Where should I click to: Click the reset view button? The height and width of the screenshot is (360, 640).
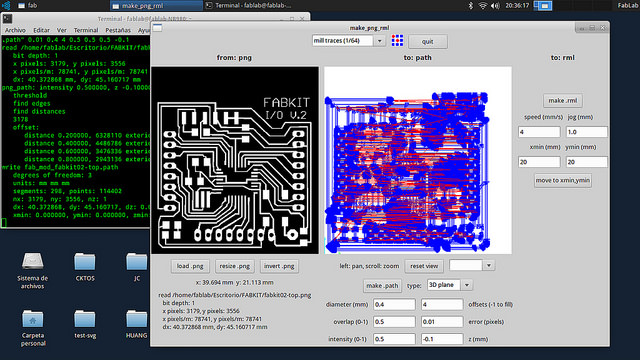click(424, 266)
